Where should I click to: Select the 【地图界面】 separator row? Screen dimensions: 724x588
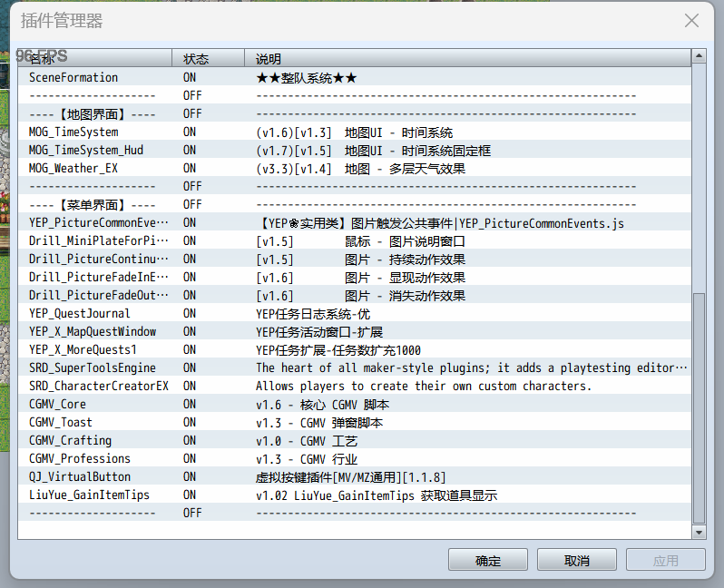355,113
